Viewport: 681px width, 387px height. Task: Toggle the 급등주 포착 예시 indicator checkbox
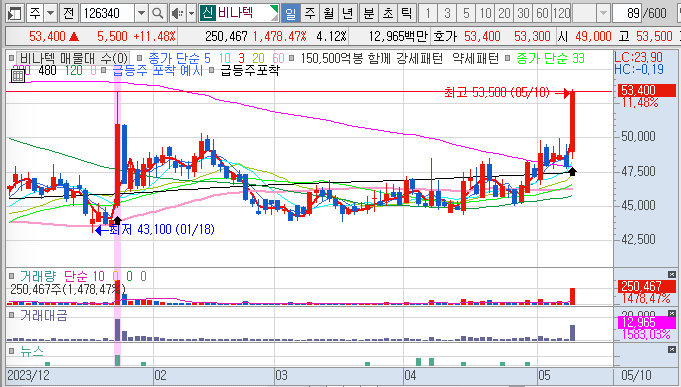(103, 69)
